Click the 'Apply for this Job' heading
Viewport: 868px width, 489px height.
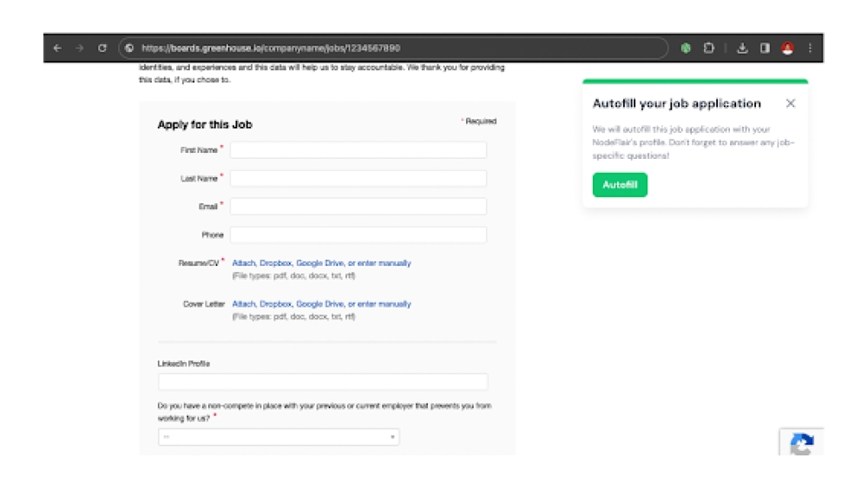205,124
